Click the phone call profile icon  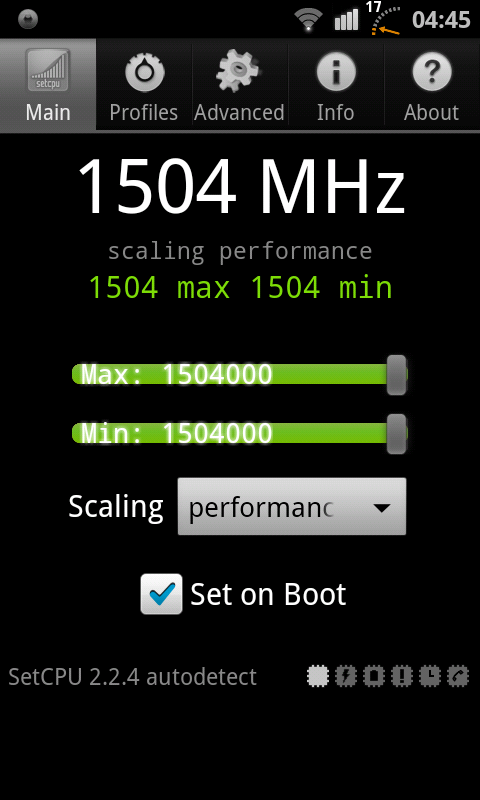(x=458, y=677)
